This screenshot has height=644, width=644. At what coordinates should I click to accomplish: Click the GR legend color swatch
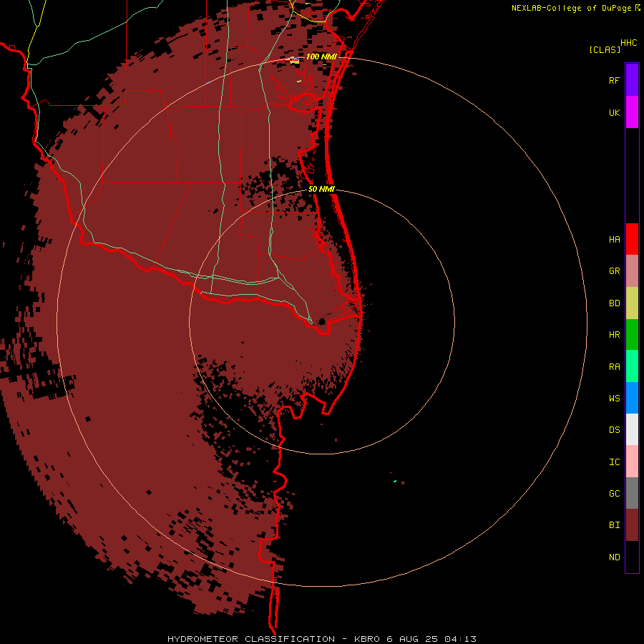(x=632, y=270)
